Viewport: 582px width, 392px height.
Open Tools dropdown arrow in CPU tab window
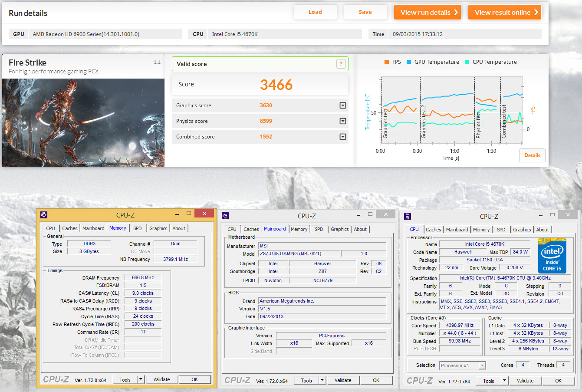[504, 381]
